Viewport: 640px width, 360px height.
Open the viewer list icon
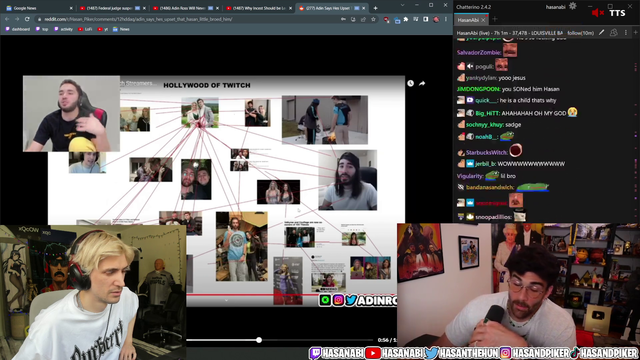coord(613,32)
